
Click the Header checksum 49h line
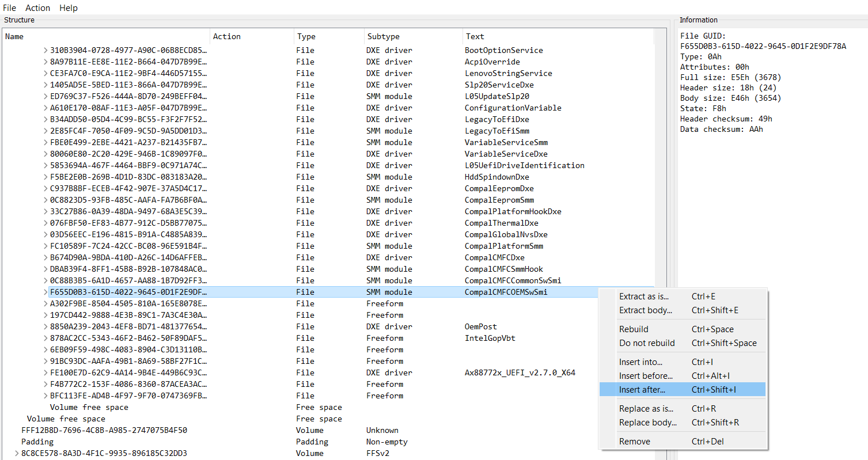click(x=726, y=119)
